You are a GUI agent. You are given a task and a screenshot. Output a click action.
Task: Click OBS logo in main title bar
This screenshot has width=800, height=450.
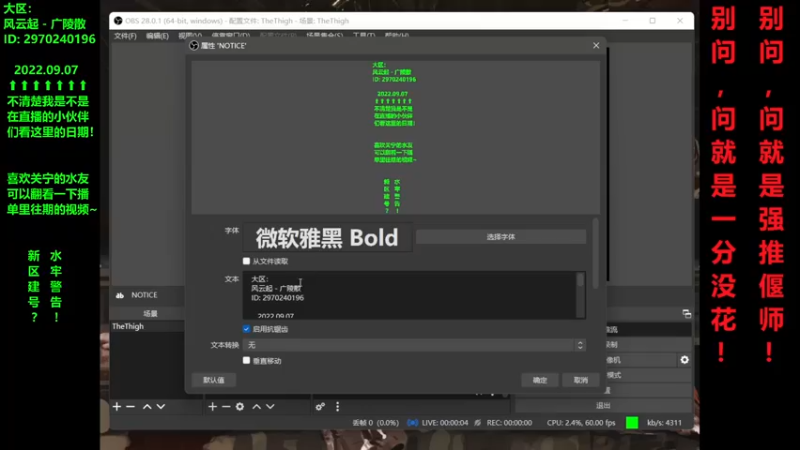(118, 21)
